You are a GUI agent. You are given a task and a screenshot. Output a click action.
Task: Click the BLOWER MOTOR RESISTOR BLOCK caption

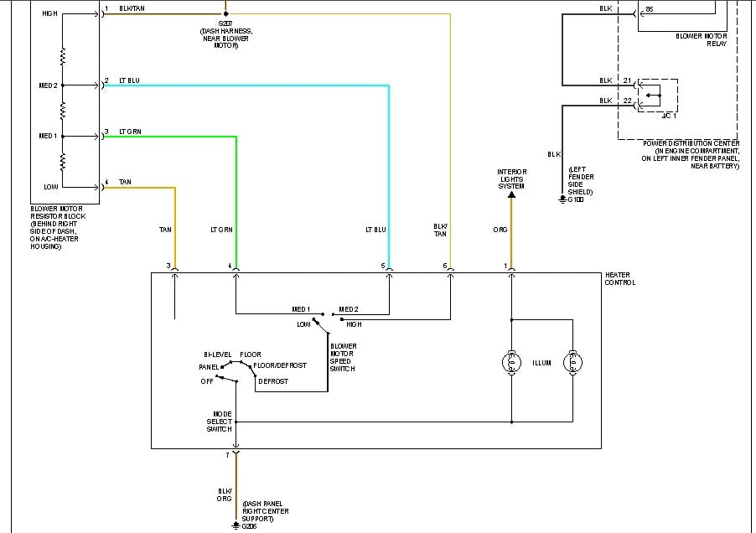(58, 227)
